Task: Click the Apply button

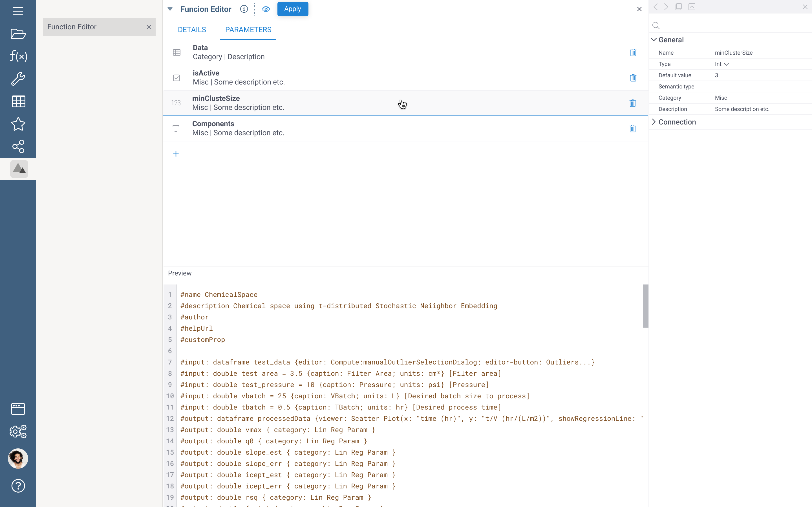Action: [x=293, y=9]
